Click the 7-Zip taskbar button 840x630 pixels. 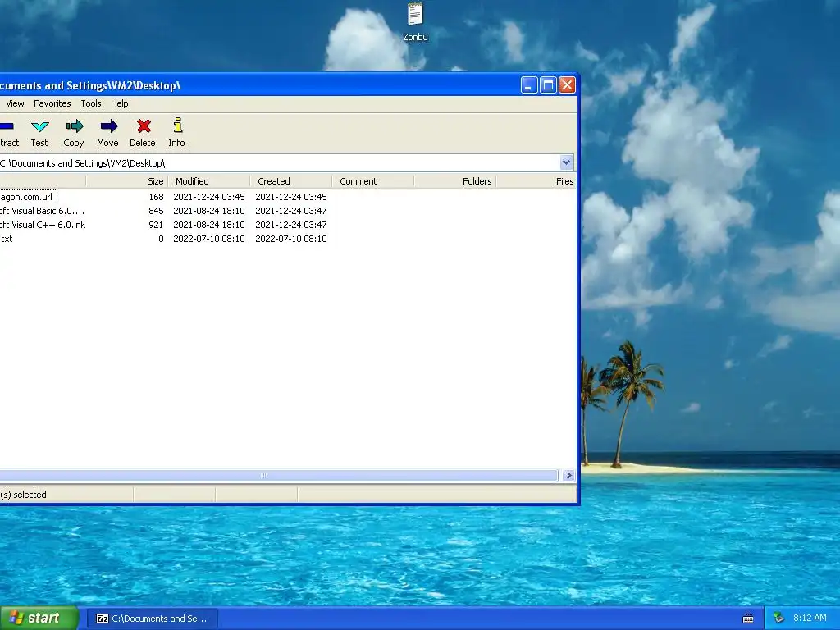[x=152, y=619]
